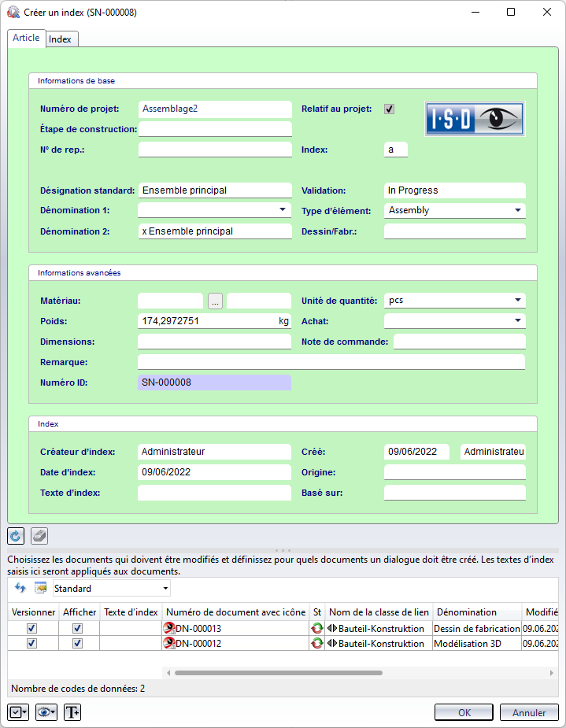Click the OK button
The height and width of the screenshot is (728, 566).
464,712
